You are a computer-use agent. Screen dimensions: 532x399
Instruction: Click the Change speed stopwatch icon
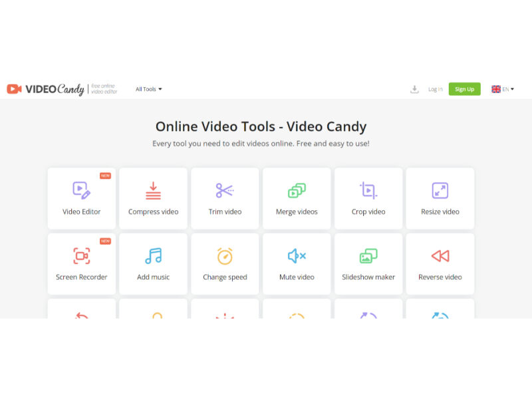pyautogui.click(x=225, y=255)
